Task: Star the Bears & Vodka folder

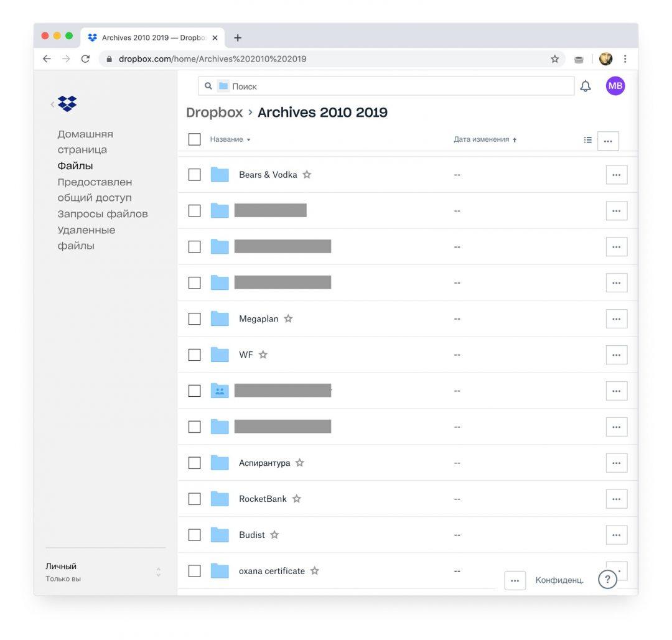Action: pyautogui.click(x=307, y=174)
